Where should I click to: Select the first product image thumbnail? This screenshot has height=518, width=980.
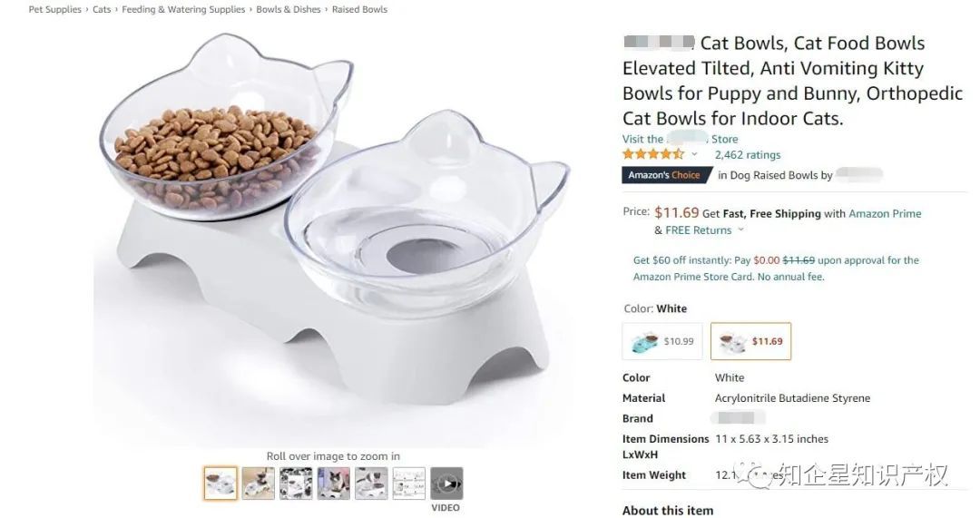pyautogui.click(x=220, y=484)
